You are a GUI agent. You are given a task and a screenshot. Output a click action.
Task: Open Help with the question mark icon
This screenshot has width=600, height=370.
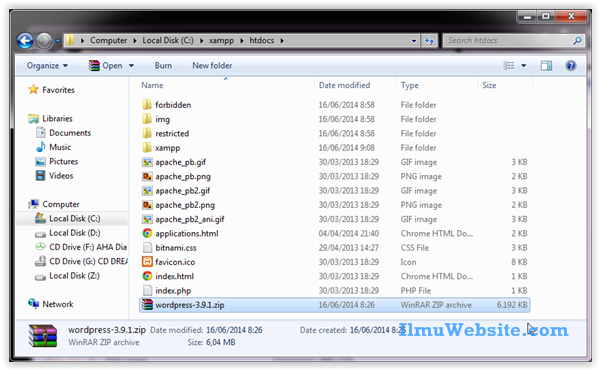tap(571, 65)
